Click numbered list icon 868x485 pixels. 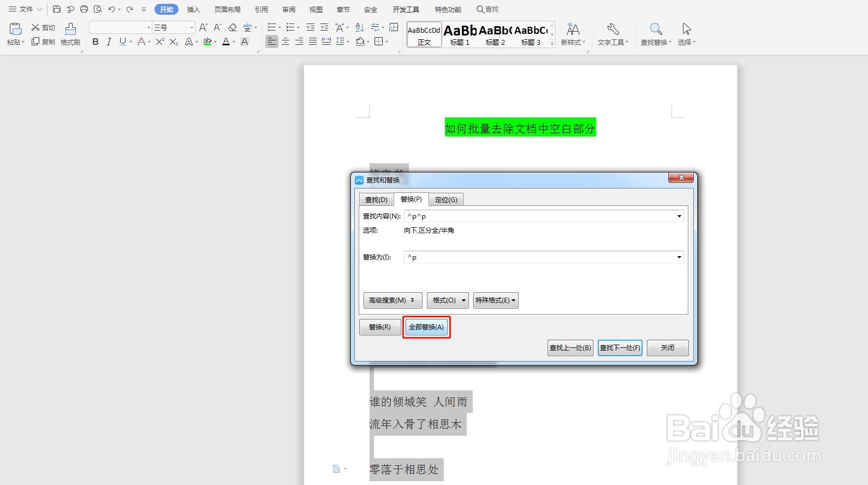pos(290,27)
